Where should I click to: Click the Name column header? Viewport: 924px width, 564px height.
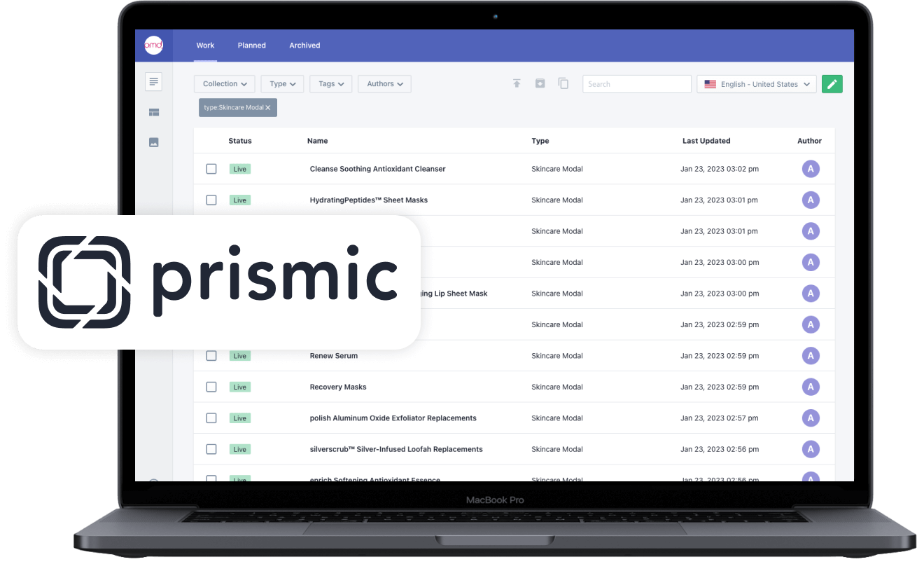(x=318, y=141)
